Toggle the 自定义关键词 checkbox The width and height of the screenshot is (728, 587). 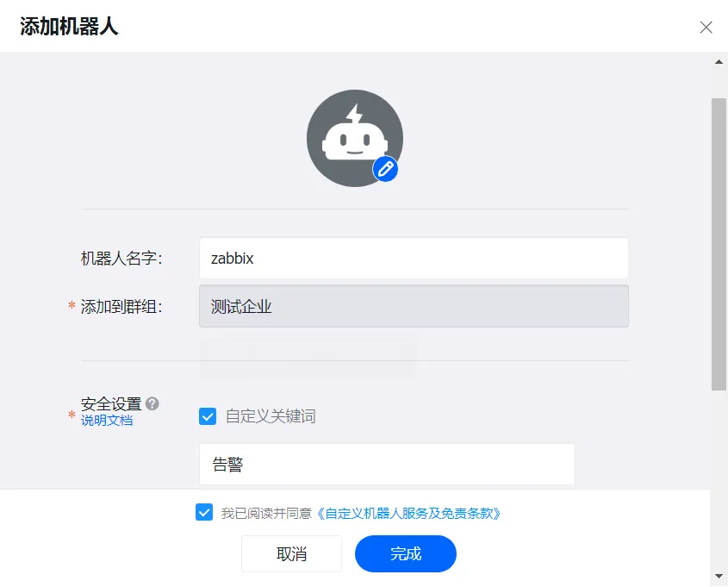[x=208, y=416]
